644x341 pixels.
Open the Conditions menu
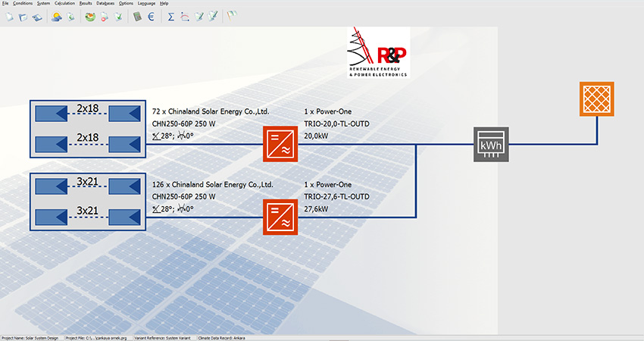pyautogui.click(x=23, y=3)
